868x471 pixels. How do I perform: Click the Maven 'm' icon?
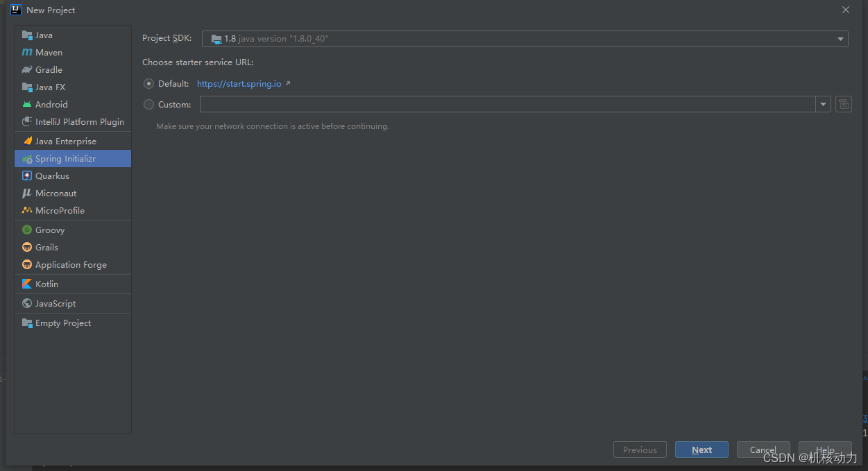[x=27, y=53]
